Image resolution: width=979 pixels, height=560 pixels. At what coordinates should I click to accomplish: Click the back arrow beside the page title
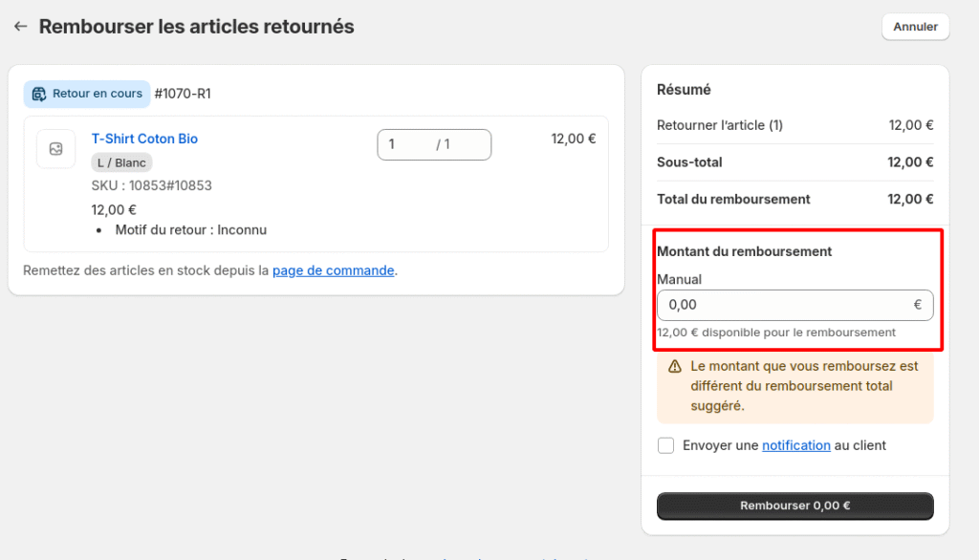tap(20, 27)
